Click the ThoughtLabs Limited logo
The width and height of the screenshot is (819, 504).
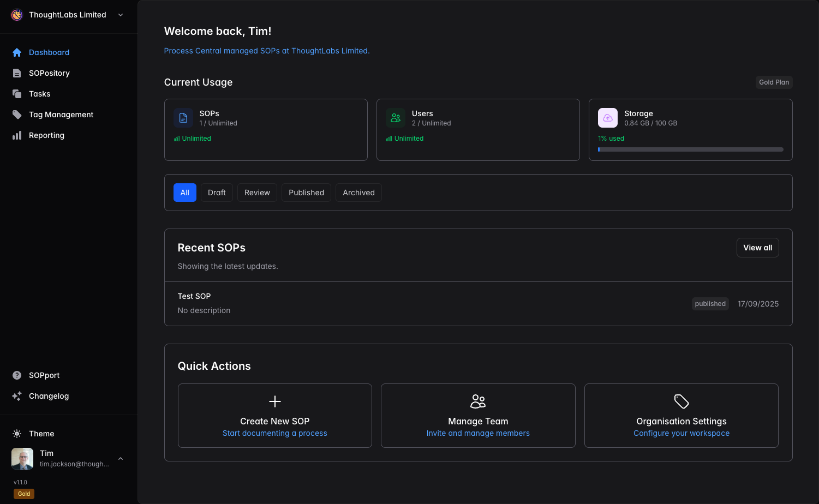(x=16, y=15)
